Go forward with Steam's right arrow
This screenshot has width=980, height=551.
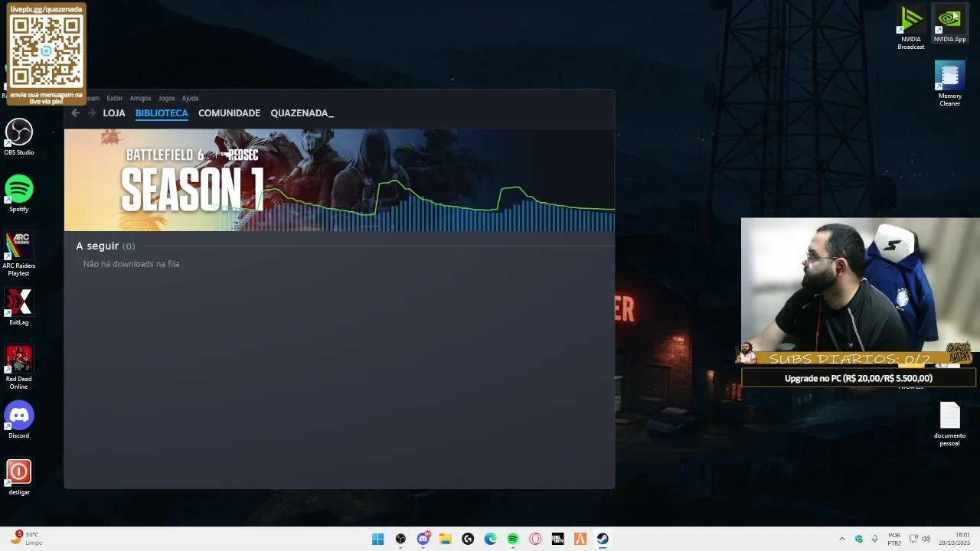click(x=92, y=112)
